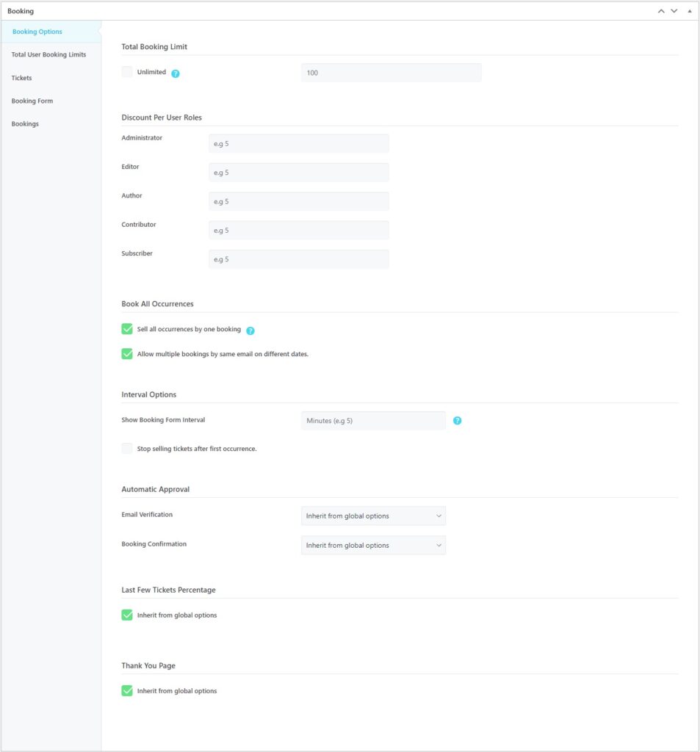
Task: Open the Email Verification dropdown
Action: click(372, 516)
